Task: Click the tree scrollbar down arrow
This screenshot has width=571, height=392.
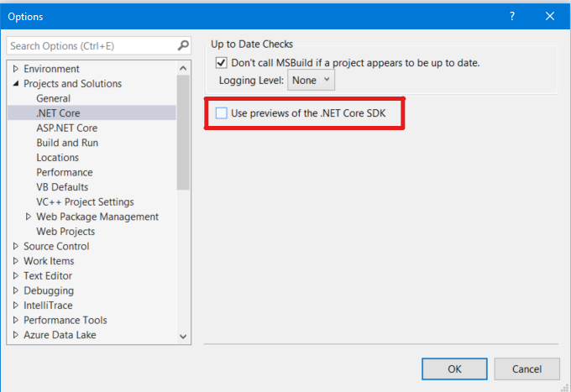Action: (184, 336)
